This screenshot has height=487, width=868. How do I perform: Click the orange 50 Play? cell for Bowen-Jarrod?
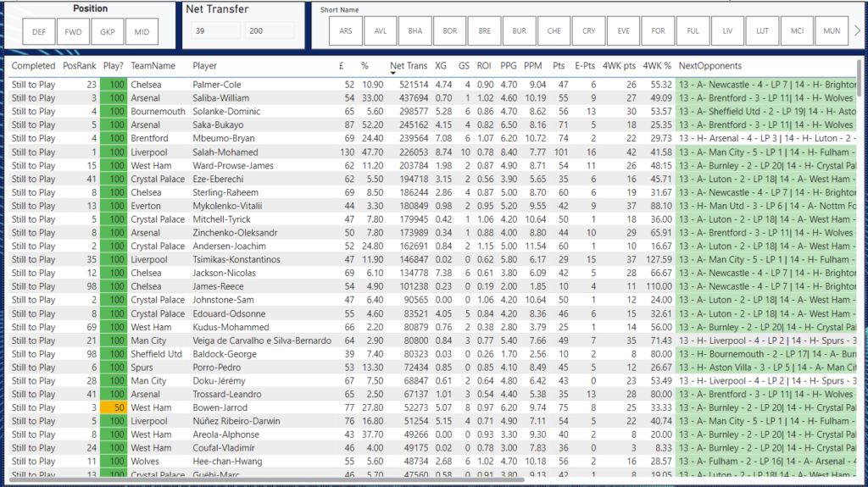point(114,407)
